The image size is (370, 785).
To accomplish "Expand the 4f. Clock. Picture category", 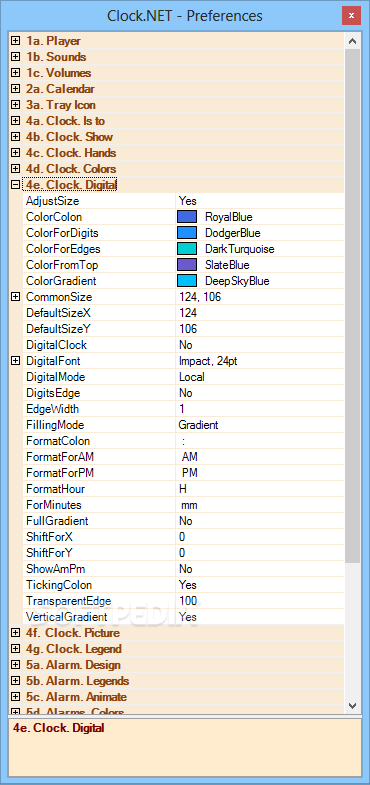I will tap(16, 633).
